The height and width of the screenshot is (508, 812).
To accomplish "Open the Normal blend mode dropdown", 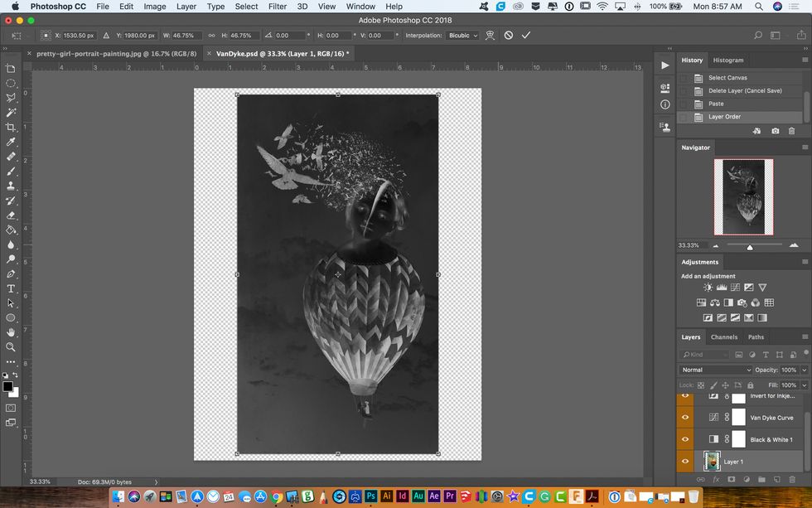I will coord(715,370).
